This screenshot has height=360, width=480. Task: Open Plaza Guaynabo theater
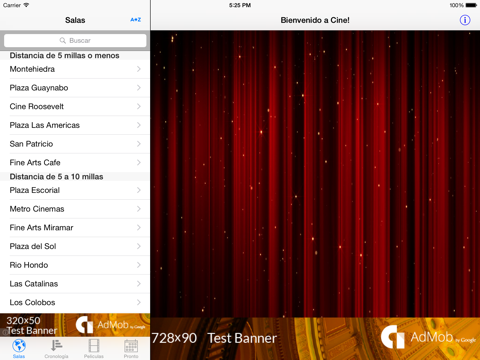point(75,88)
